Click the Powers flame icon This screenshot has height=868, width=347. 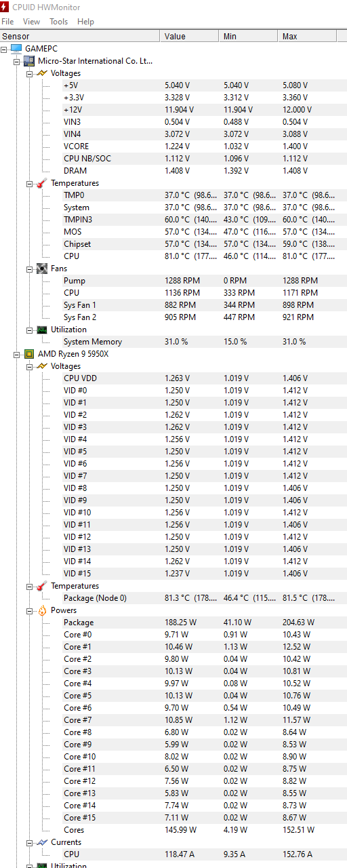click(x=41, y=610)
